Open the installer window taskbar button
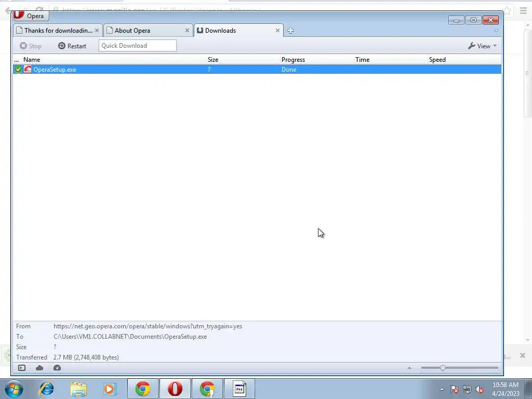This screenshot has height=399, width=532. click(x=239, y=389)
